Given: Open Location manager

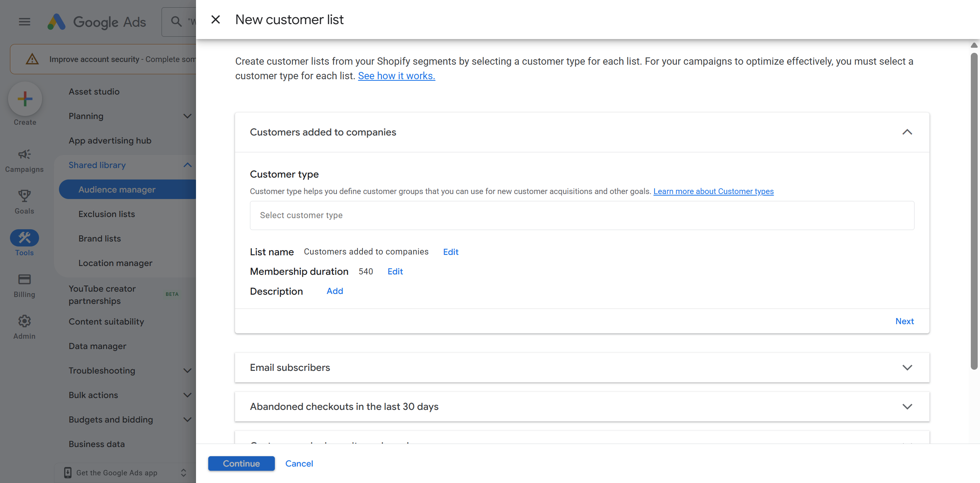Looking at the screenshot, I should [115, 263].
